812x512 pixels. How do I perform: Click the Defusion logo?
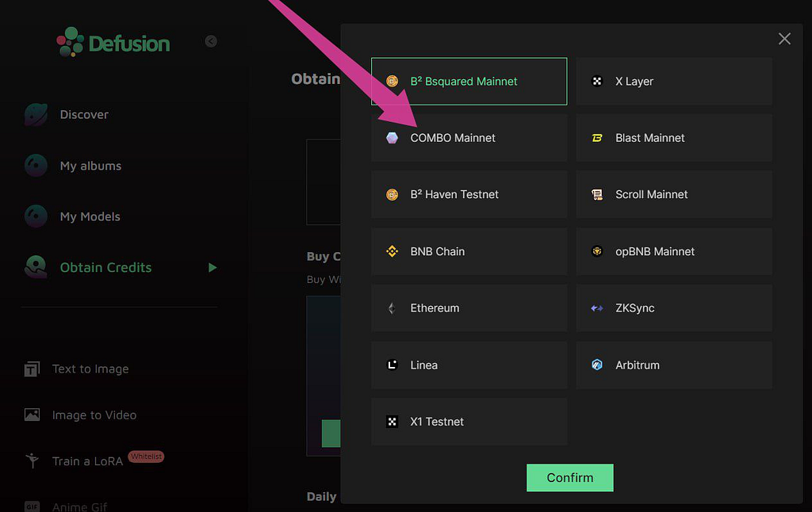coord(113,43)
